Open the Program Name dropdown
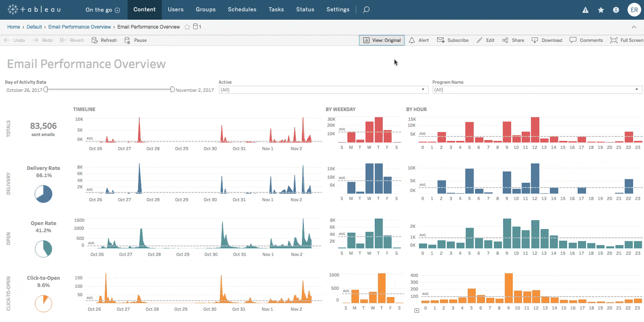The height and width of the screenshot is (322, 644). tap(636, 90)
